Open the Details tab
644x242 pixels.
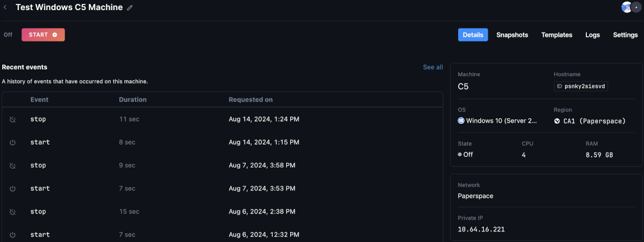coord(473,35)
